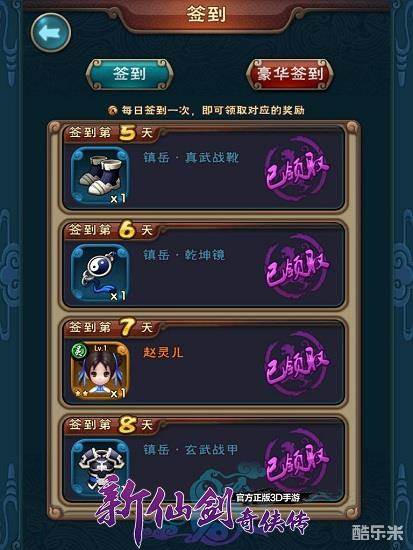Click the 镇岳·乾坤镜 item name
Screen dimensions: 413x550
coord(184,255)
